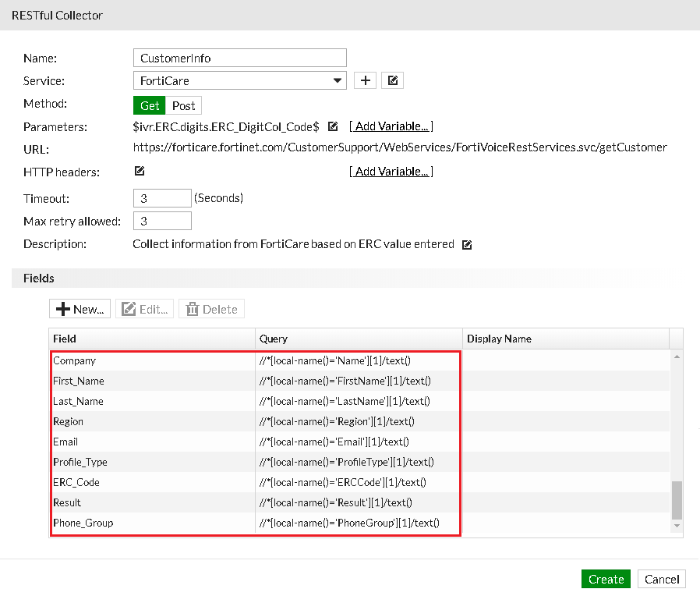Select the ERC_Code field row
Image resolution: width=700 pixels, height=596 pixels.
tap(359, 482)
